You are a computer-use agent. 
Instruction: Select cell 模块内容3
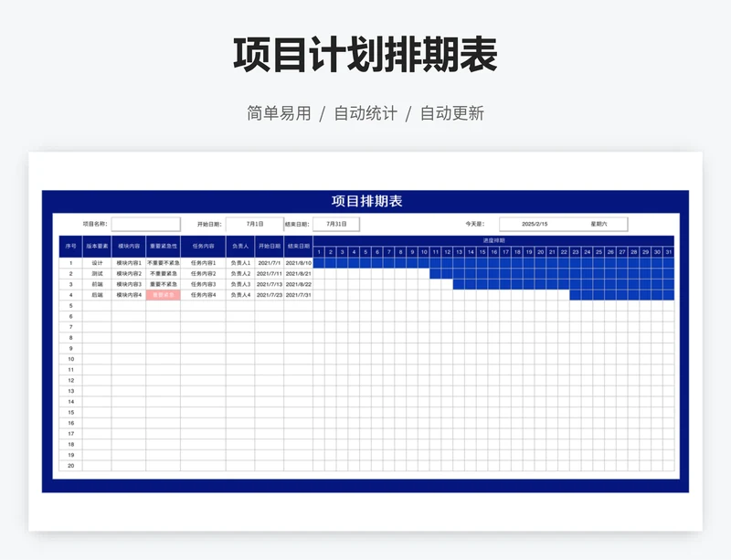point(129,284)
